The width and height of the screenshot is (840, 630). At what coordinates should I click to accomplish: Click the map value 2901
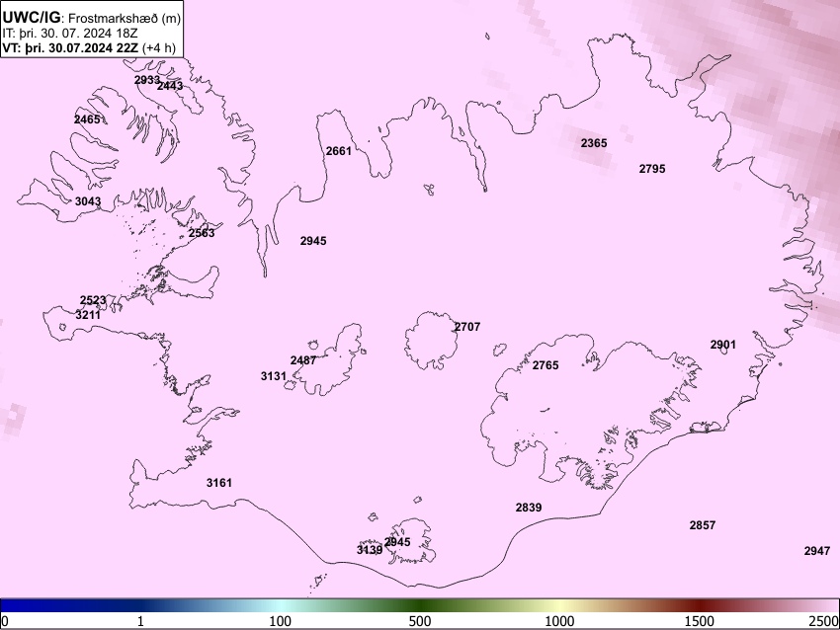point(723,345)
